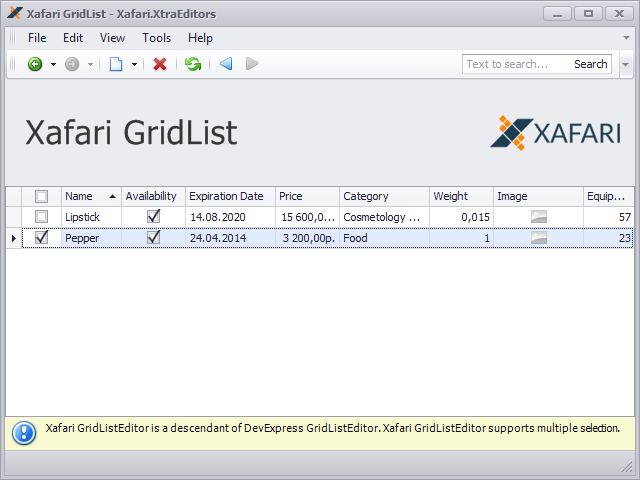Screen dimensions: 640x480
Task: Sort by the Name column header
Action: [x=91, y=196]
